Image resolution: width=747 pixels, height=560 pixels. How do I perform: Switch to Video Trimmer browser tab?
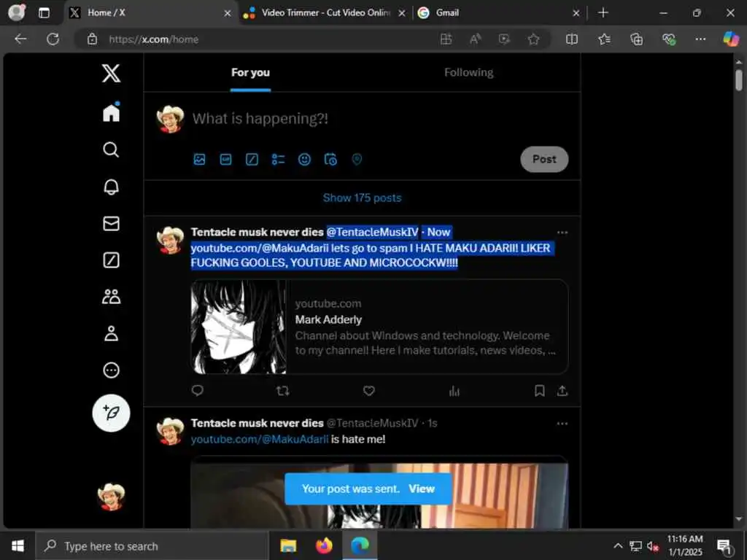[x=325, y=13]
